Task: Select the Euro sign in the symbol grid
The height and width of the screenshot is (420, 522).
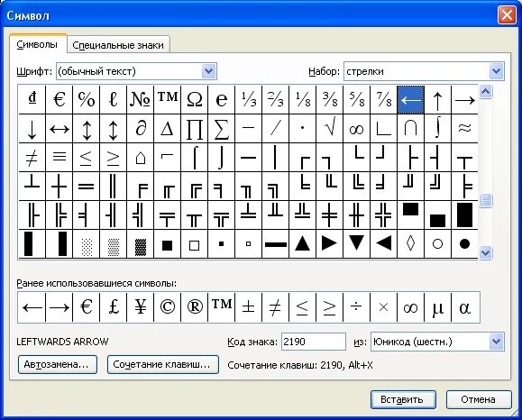Action: pyautogui.click(x=60, y=99)
